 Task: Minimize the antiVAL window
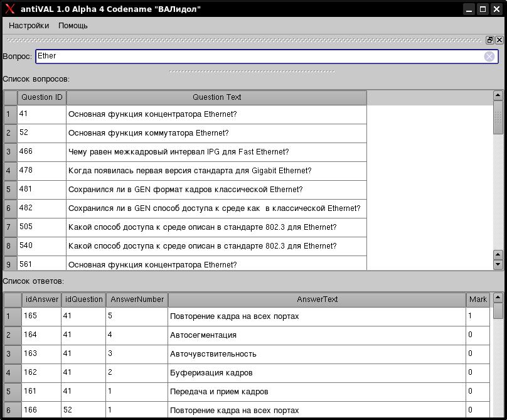469,9
